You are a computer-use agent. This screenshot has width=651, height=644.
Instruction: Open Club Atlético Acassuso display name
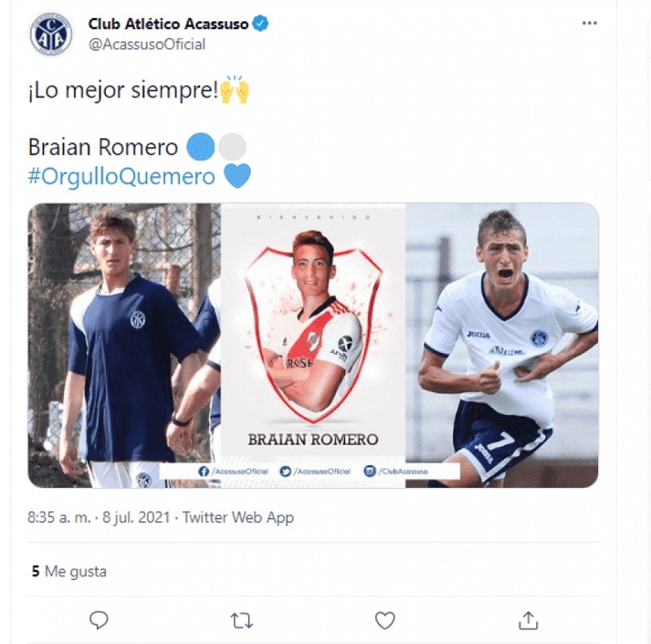[168, 24]
